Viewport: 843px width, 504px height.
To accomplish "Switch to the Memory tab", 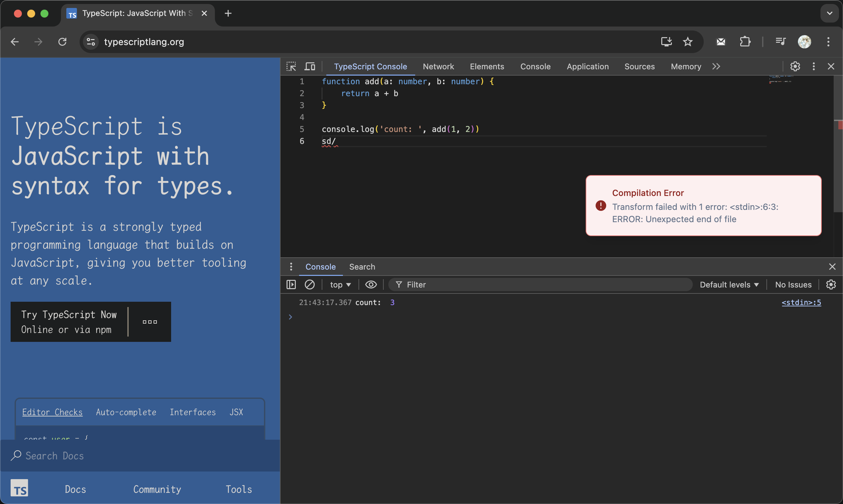I will tap(686, 67).
